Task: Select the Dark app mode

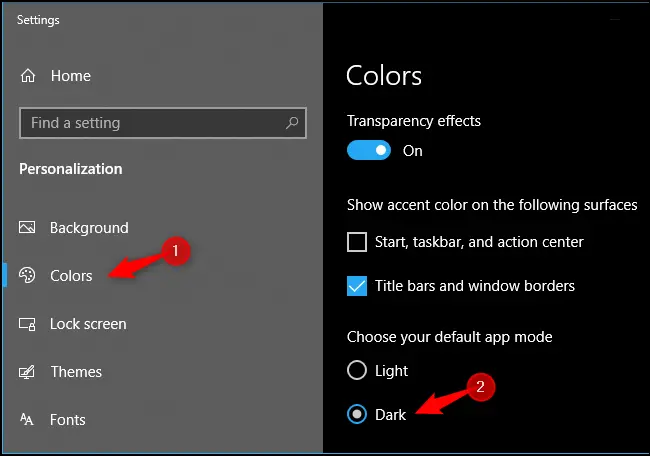Action: pos(357,414)
